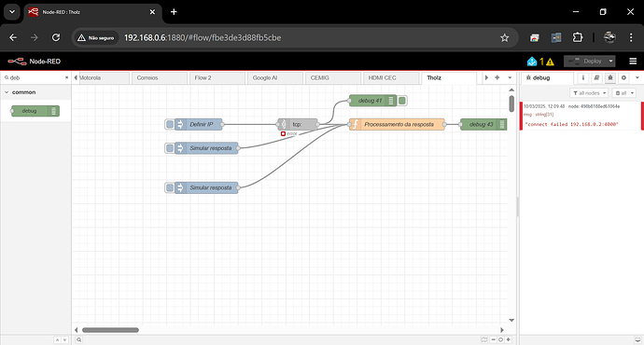Add a new flow tab with plus

[497, 77]
